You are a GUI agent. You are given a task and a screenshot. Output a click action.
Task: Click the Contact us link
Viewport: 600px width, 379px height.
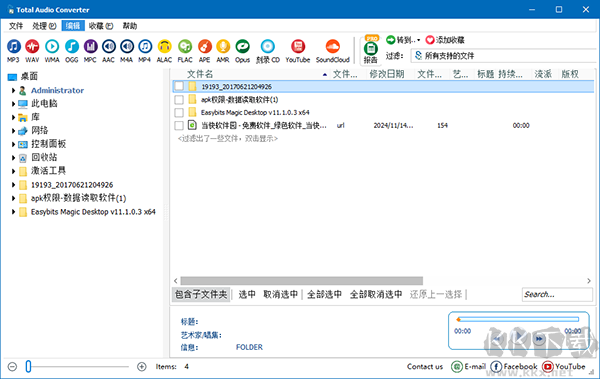click(425, 367)
